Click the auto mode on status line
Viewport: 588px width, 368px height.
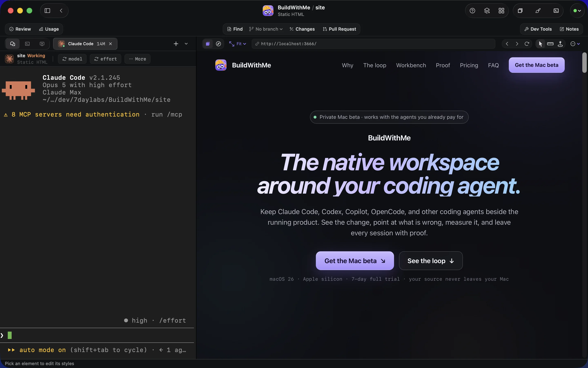pyautogui.click(x=97, y=350)
